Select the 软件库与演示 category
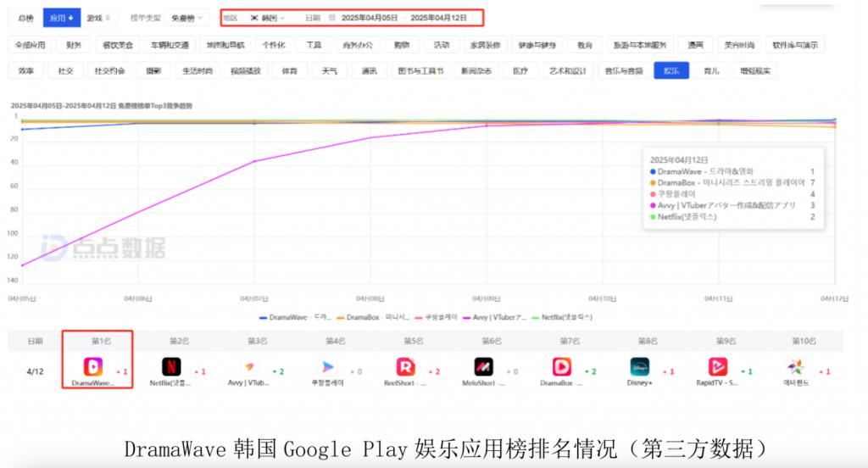 pos(795,45)
